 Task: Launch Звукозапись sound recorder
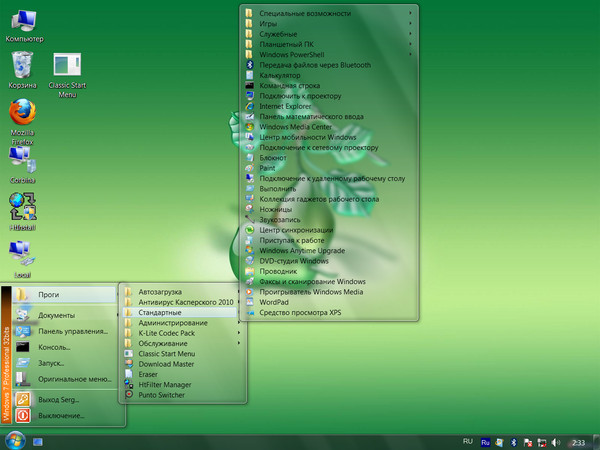click(329, 220)
